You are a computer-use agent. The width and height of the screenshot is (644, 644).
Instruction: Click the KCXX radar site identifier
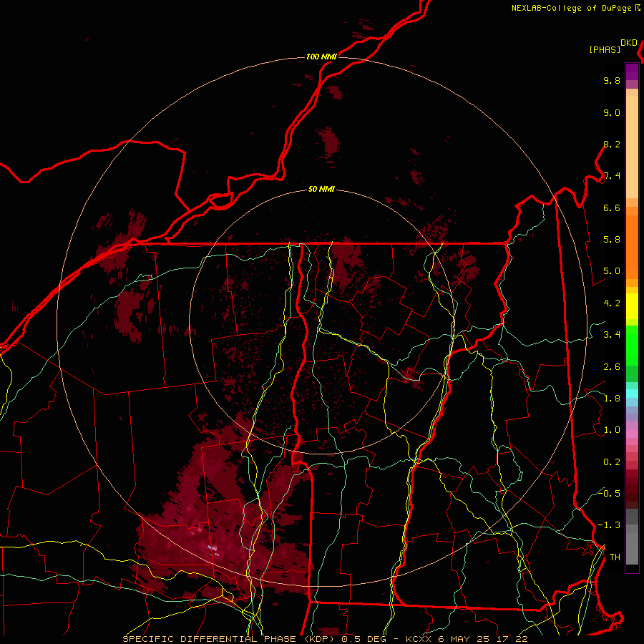420,639
